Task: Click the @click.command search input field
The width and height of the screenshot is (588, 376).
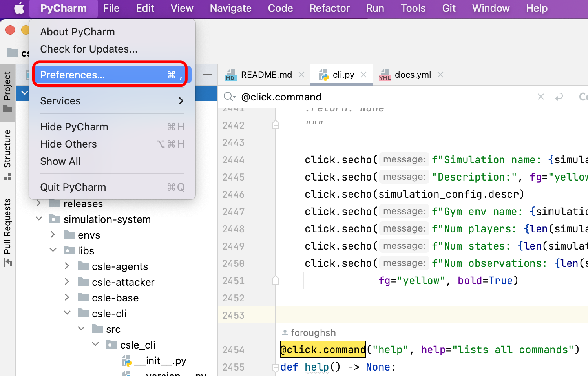Action: pyautogui.click(x=385, y=97)
